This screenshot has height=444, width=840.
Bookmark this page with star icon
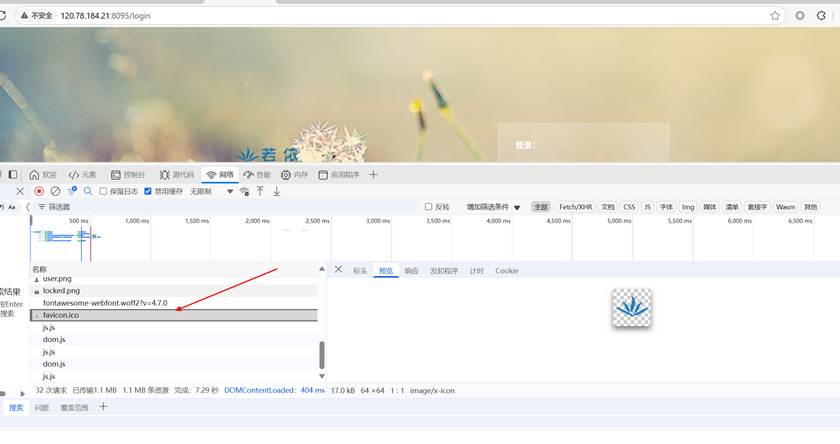(x=775, y=16)
